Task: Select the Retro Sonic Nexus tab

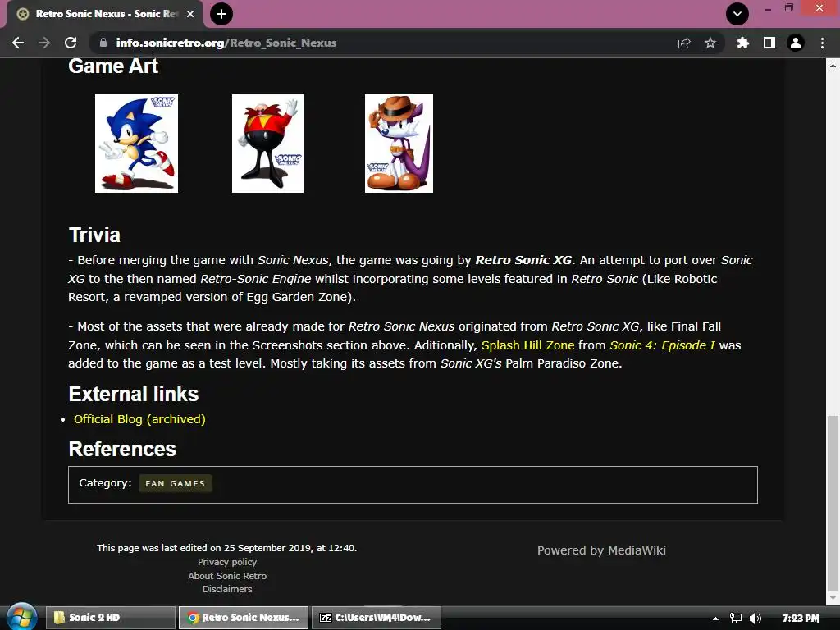Action: click(105, 14)
